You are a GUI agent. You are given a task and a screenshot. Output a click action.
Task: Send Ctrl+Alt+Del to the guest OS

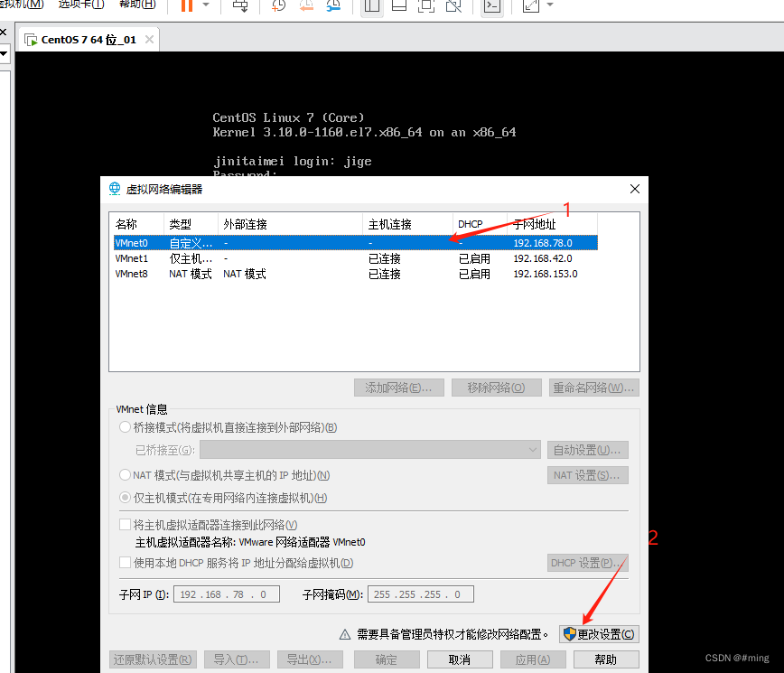tap(240, 7)
